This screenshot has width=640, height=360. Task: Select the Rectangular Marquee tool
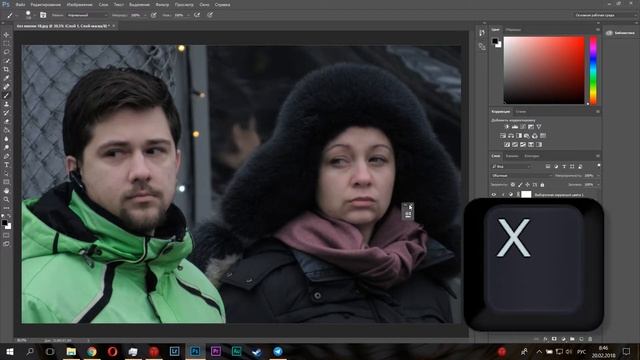[x=6, y=43]
